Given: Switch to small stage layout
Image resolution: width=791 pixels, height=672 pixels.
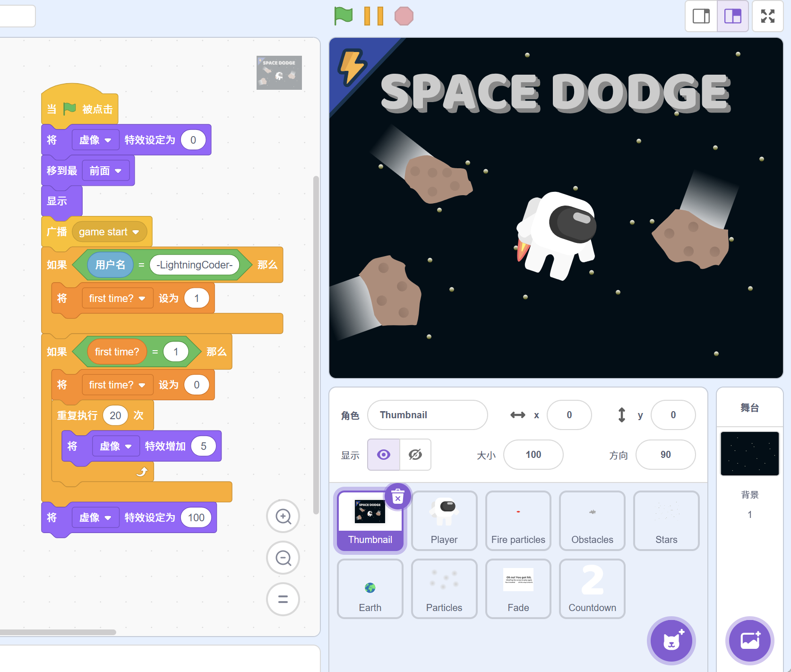Looking at the screenshot, I should pos(701,16).
